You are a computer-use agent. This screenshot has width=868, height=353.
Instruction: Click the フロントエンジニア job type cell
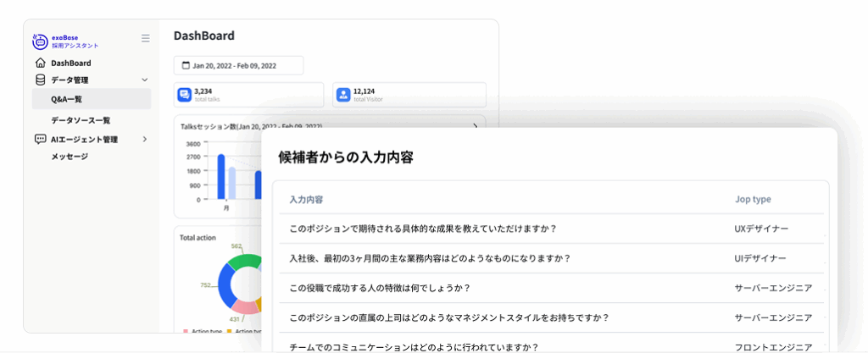773,347
